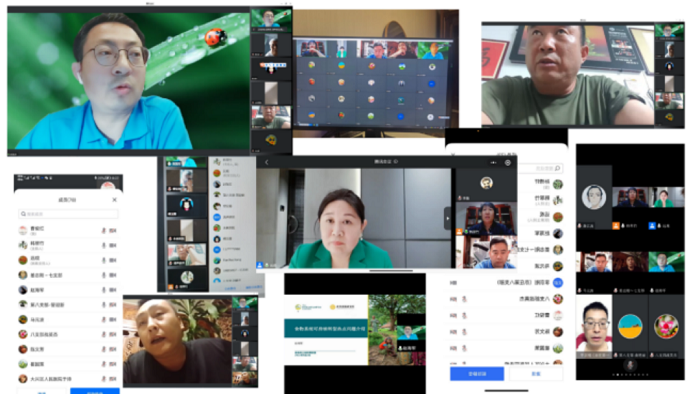Click blue person badge on woman's video
Image resolution: width=700 pixels, height=394 pixels.
click(259, 265)
